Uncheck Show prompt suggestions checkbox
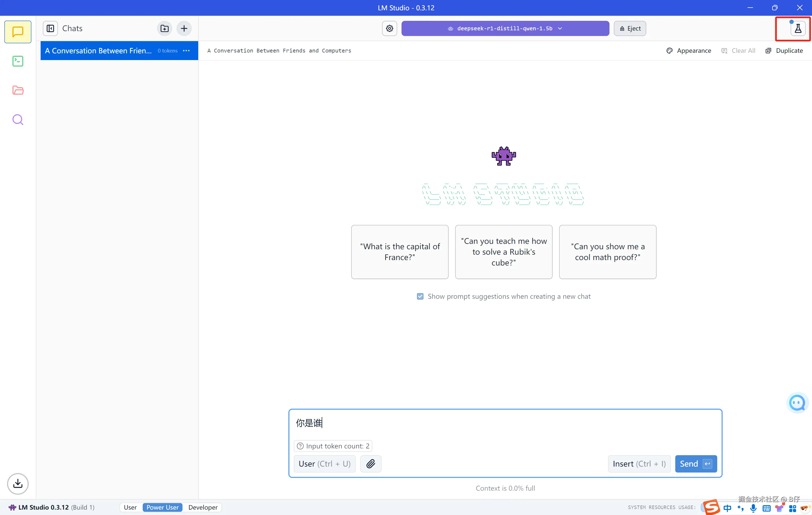The height and width of the screenshot is (515, 812). (420, 296)
